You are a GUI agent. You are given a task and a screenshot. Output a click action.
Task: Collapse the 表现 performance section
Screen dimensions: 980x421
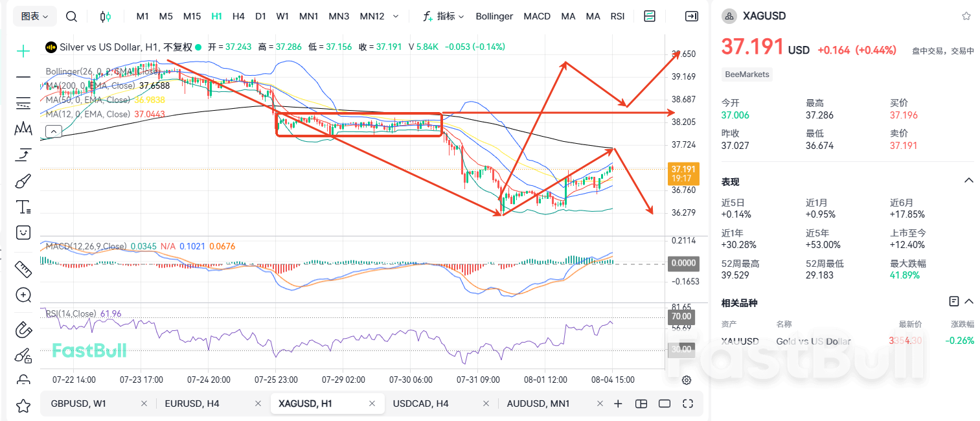969,181
